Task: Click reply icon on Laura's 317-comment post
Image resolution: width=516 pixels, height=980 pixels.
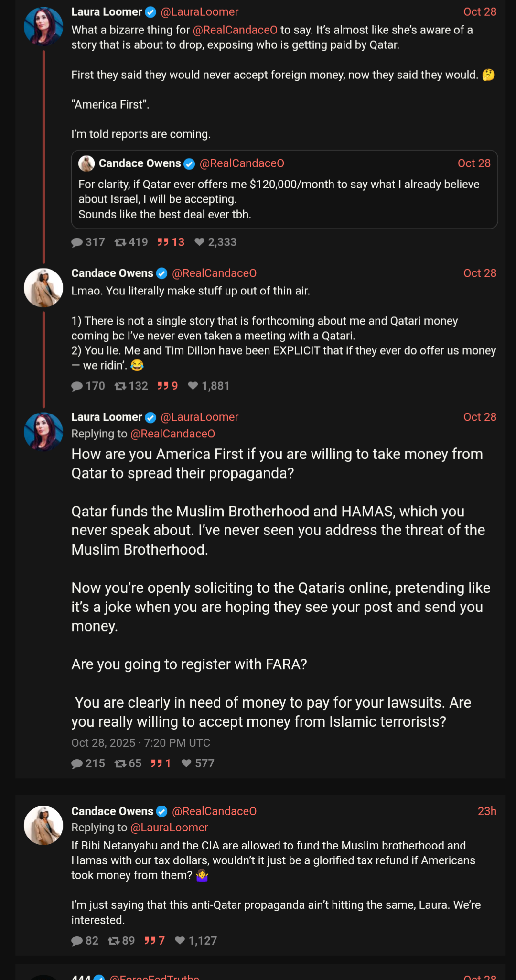Action: point(77,242)
